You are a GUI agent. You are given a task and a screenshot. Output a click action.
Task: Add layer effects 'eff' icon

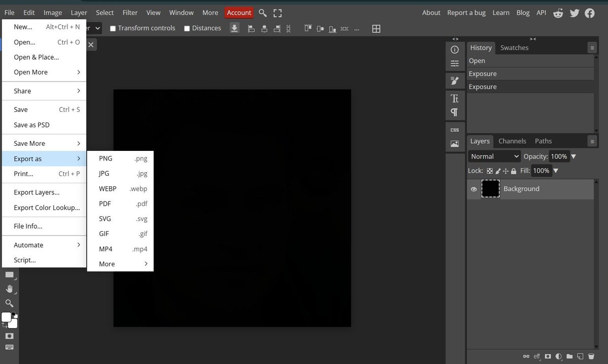537,356
